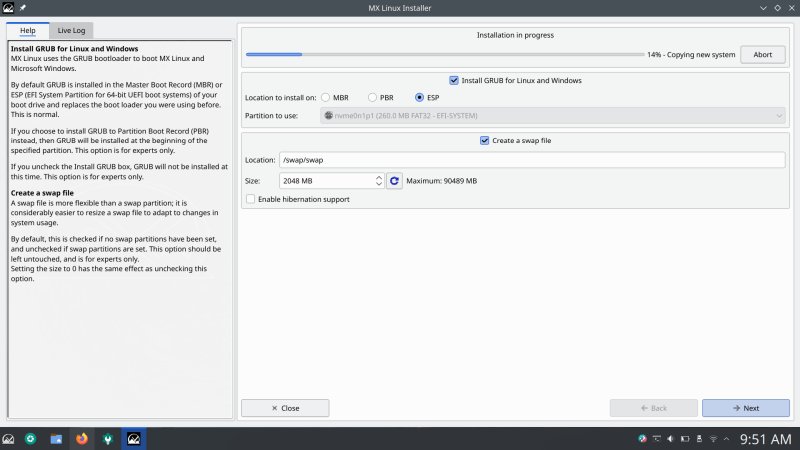Click the 'Installation in progress' heading
Image resolution: width=800 pixels, height=450 pixels.
pos(515,35)
